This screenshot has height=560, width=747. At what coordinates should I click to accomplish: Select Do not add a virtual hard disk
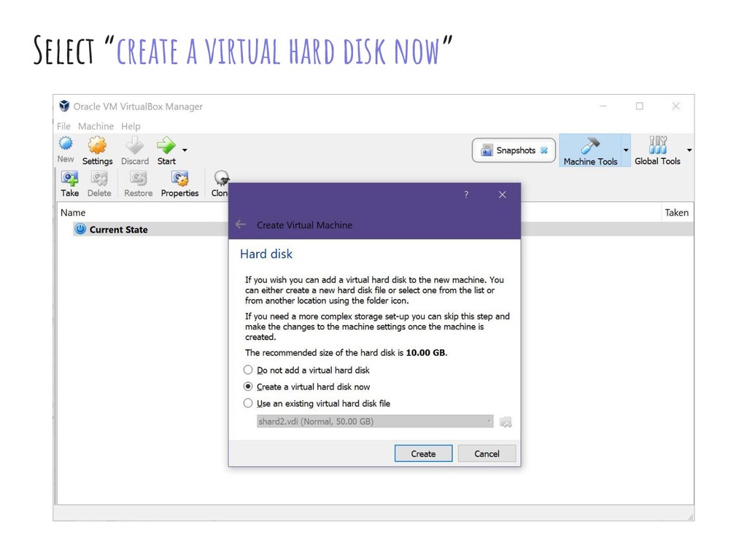(248, 370)
